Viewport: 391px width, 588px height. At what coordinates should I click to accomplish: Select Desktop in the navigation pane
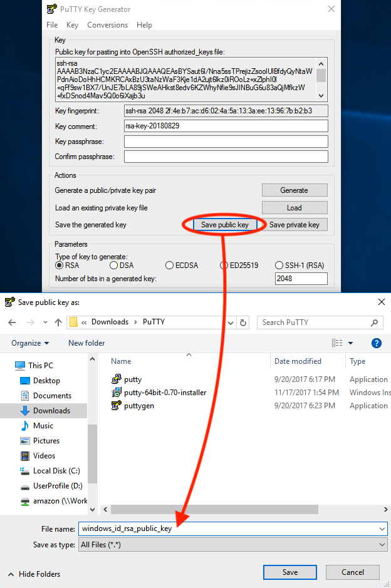pos(46,381)
